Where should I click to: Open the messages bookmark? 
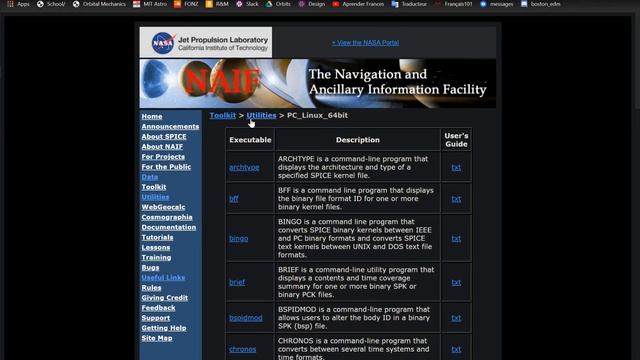click(x=497, y=4)
